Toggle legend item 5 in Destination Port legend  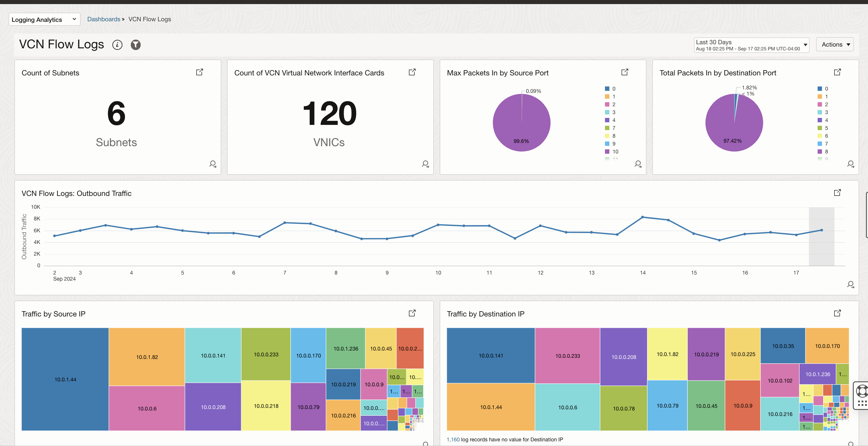pyautogui.click(x=823, y=128)
